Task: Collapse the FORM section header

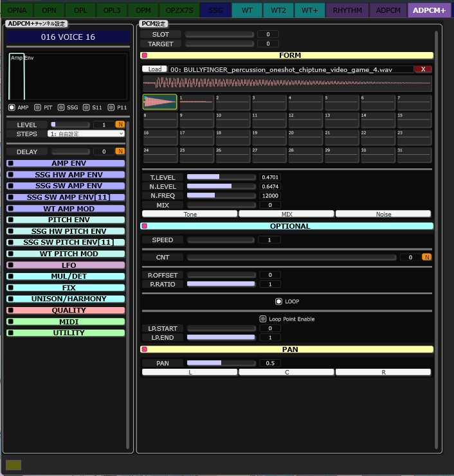Action: (x=287, y=55)
